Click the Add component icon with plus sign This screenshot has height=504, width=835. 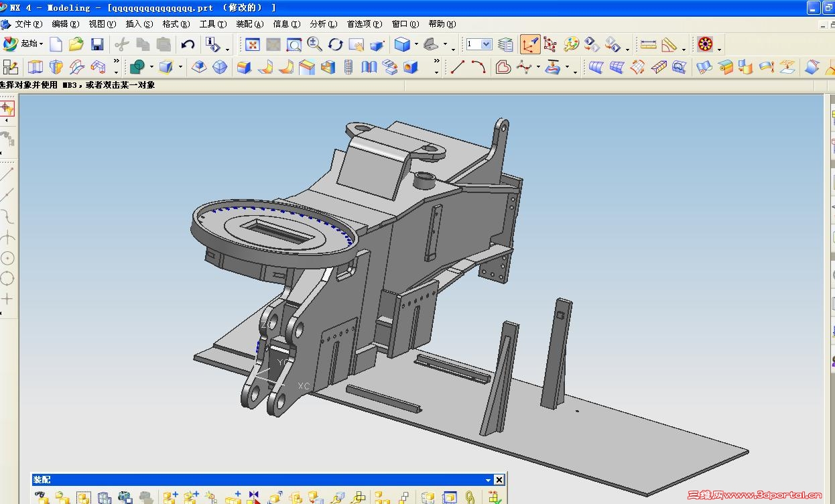[170, 497]
